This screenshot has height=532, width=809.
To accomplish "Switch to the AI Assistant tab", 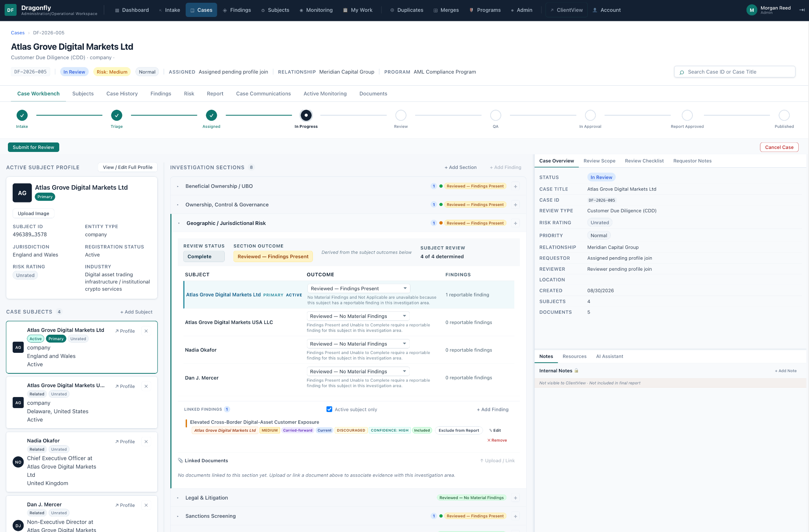I will (x=610, y=356).
